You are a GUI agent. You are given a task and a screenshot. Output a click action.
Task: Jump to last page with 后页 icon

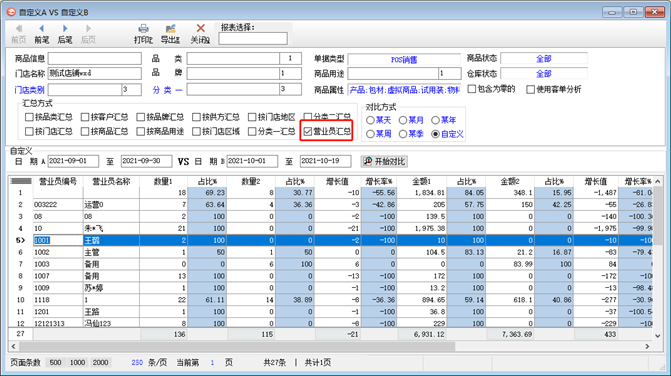pyautogui.click(x=88, y=29)
